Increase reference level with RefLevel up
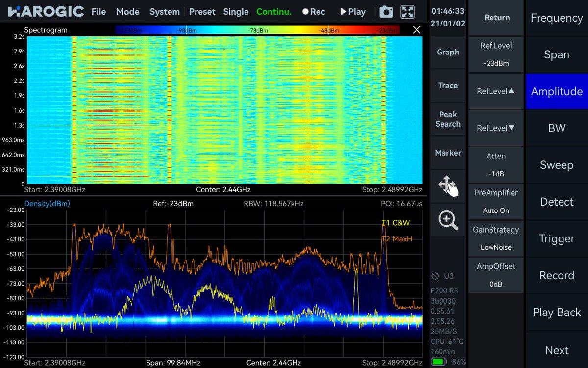 click(496, 91)
